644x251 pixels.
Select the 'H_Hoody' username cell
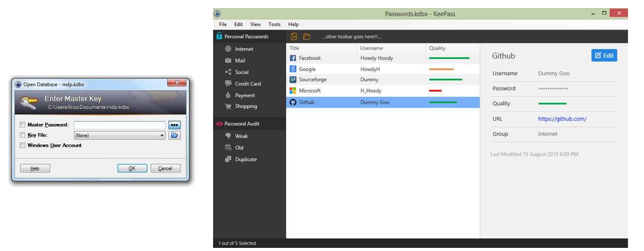click(371, 91)
